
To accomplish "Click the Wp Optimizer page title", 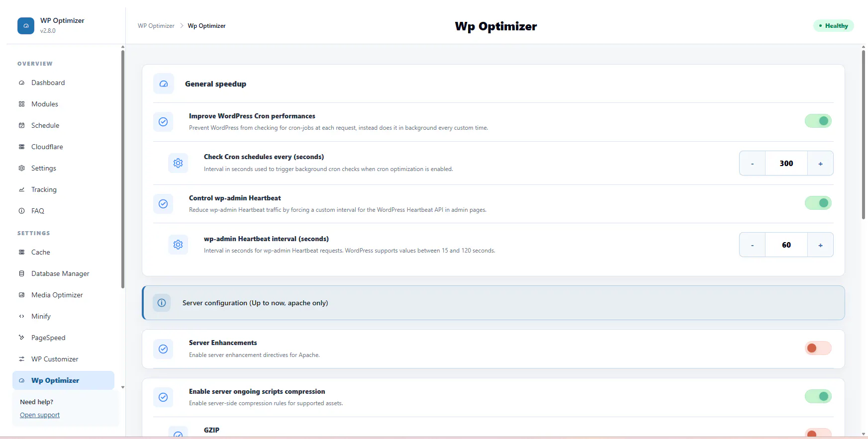I will tap(496, 26).
